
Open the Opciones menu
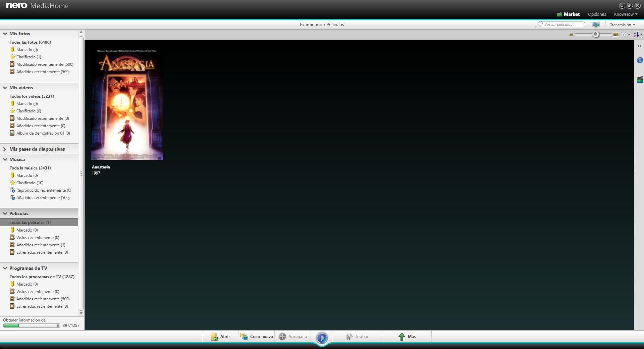(597, 14)
